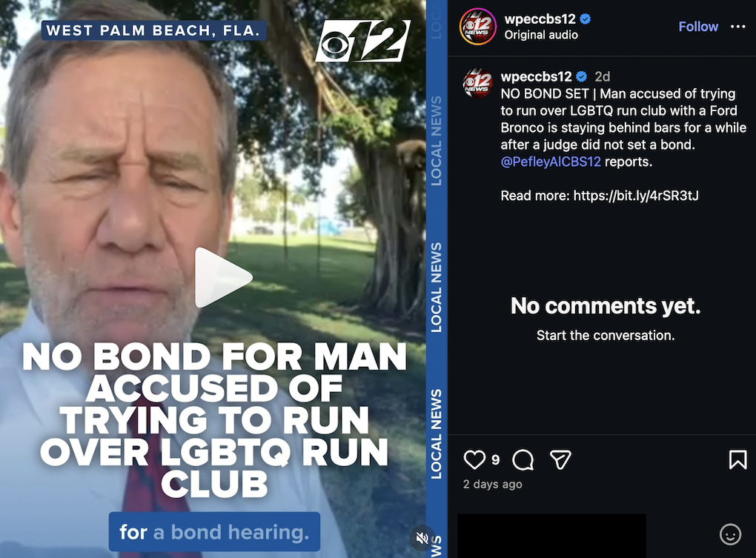Image resolution: width=756 pixels, height=558 pixels.
Task: Open the caption author's small avatar
Action: [478, 83]
